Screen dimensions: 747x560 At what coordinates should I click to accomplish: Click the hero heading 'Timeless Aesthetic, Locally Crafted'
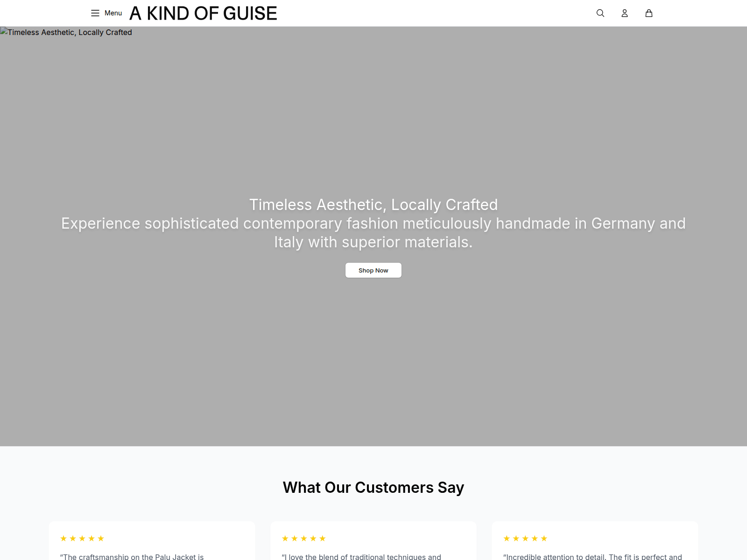[x=373, y=204]
